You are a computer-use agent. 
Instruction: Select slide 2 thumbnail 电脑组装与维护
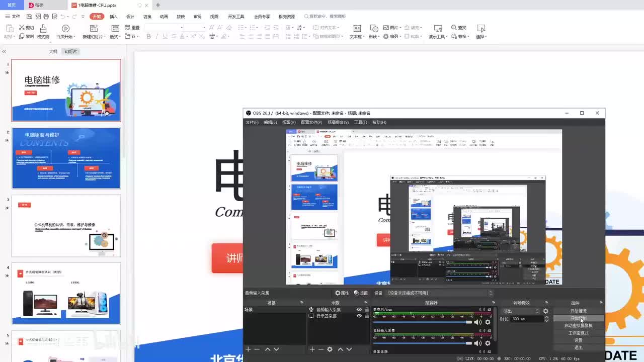click(x=66, y=158)
